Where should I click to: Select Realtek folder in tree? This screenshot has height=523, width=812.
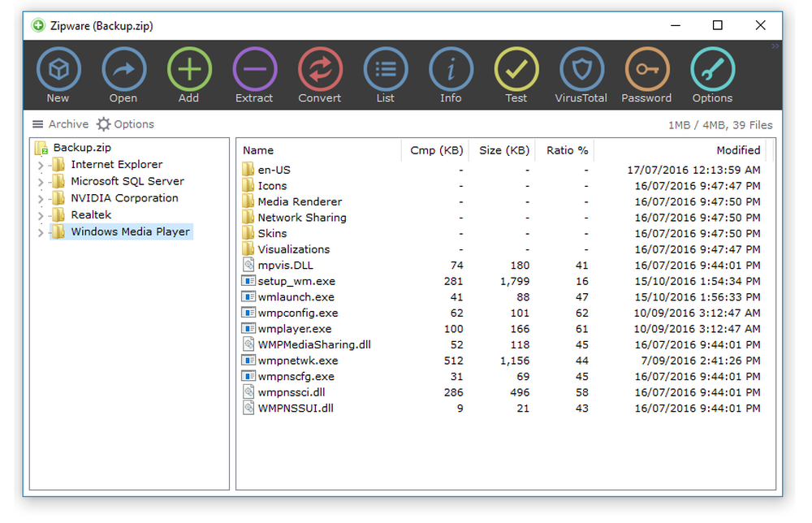tap(82, 215)
